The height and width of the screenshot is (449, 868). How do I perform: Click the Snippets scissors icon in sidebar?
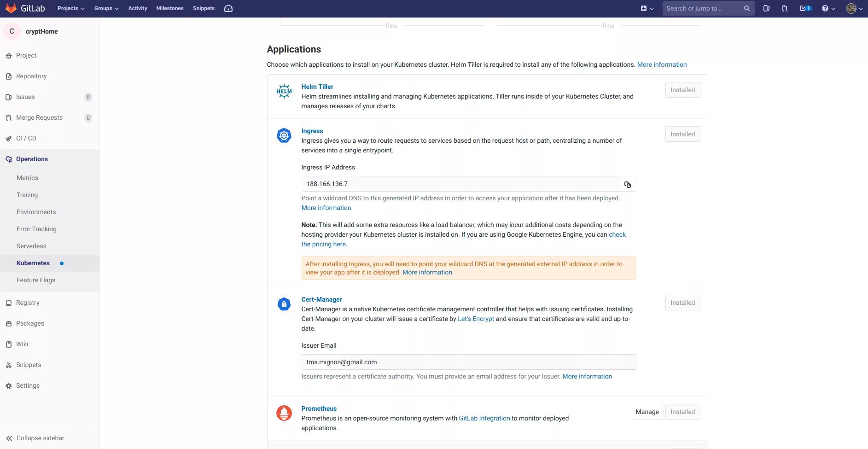9,365
